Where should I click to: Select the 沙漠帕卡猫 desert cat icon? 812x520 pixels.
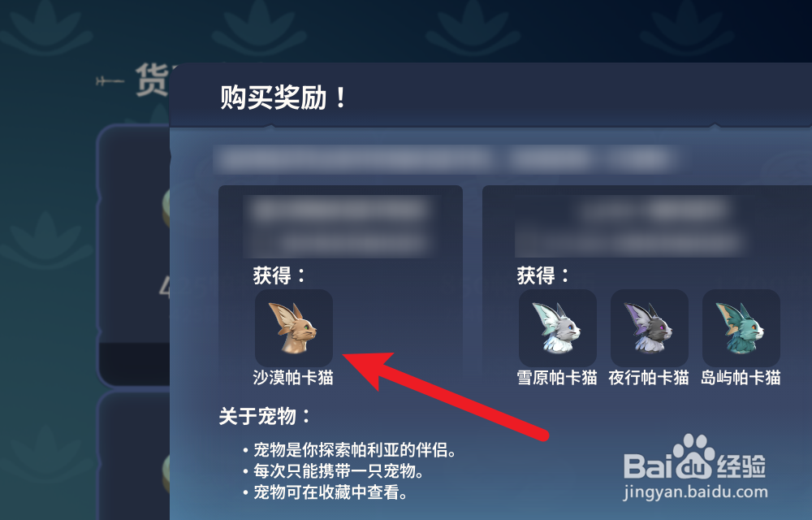(x=294, y=328)
